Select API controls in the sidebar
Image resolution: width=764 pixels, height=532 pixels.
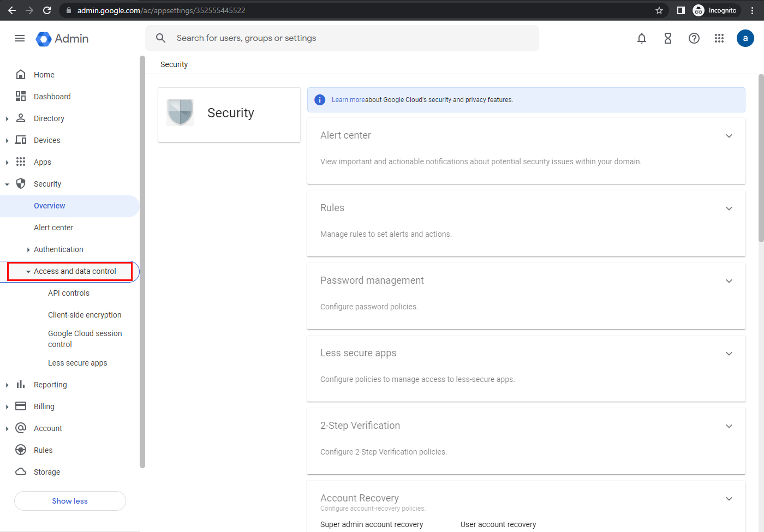click(x=69, y=292)
